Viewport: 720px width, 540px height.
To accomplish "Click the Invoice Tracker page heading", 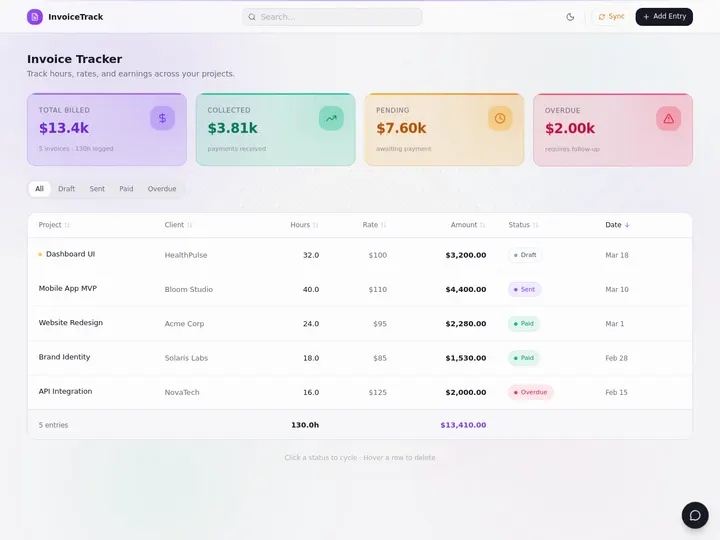I will [74, 59].
